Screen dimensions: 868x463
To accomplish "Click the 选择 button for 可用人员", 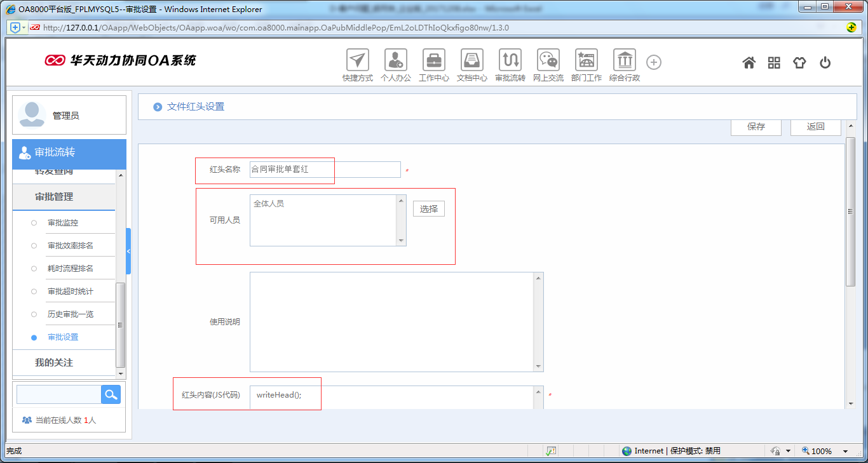I will coord(429,209).
